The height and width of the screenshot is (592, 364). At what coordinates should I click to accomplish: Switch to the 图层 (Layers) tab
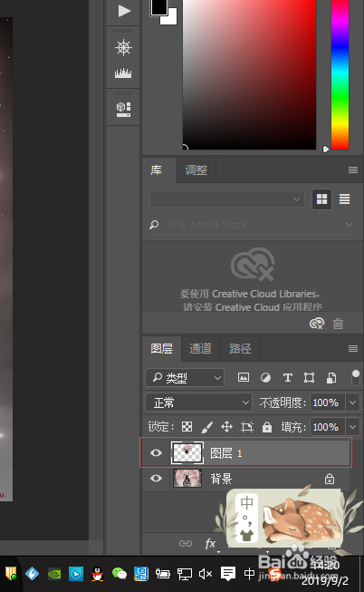point(161,348)
